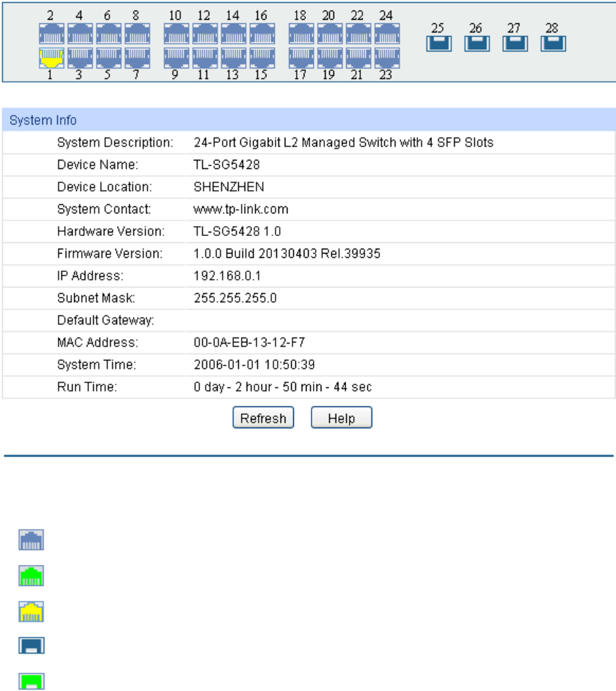The height and width of the screenshot is (691, 616).
Task: Select SFP slot 27 icon
Action: (515, 44)
